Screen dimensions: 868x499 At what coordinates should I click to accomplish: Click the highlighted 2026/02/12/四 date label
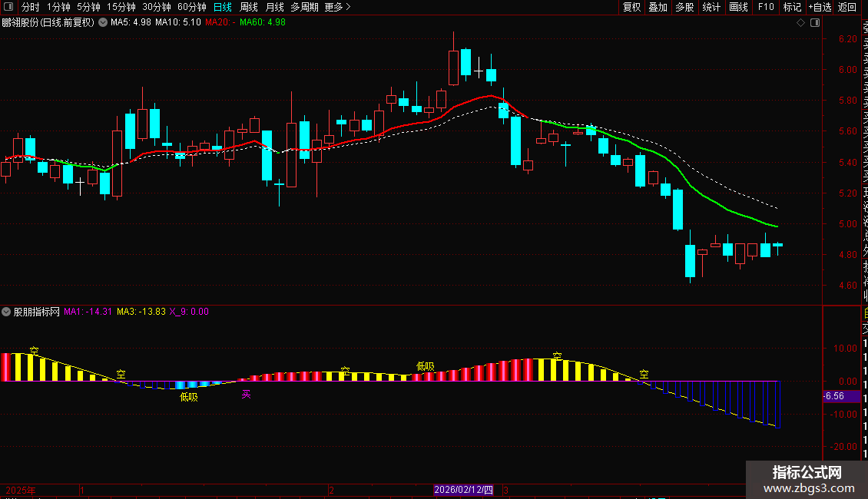point(463,490)
